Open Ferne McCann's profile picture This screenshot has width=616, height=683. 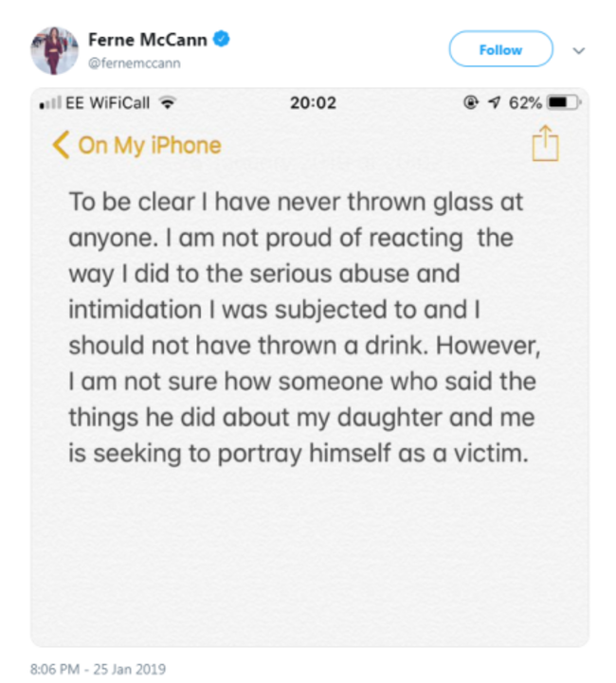pyautogui.click(x=54, y=50)
